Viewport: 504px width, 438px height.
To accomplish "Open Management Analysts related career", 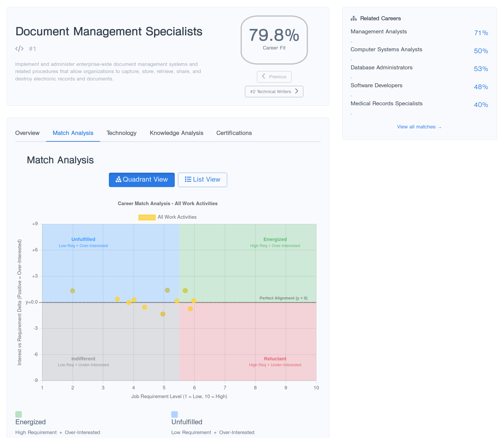I will [x=378, y=32].
